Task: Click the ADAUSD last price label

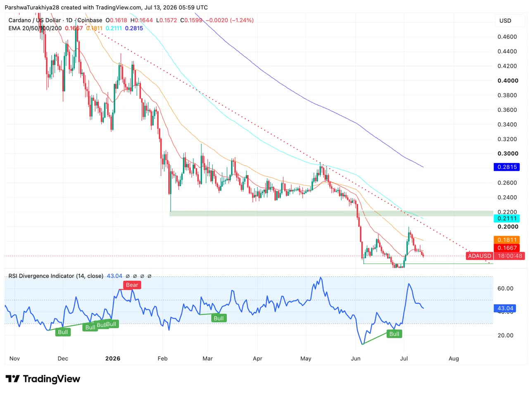Action: (x=479, y=256)
